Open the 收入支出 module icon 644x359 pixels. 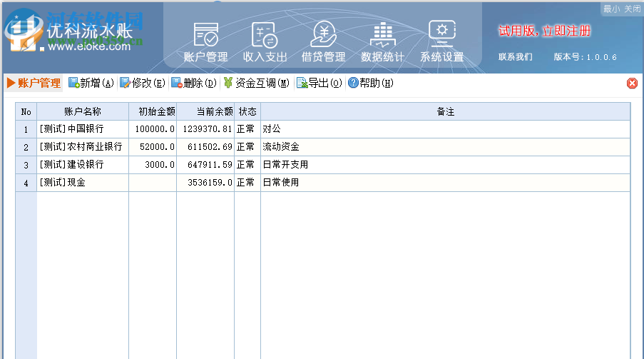click(265, 41)
